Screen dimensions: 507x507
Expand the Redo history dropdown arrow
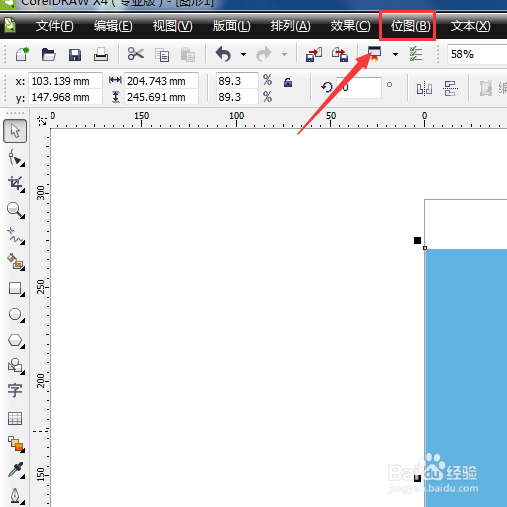point(284,54)
